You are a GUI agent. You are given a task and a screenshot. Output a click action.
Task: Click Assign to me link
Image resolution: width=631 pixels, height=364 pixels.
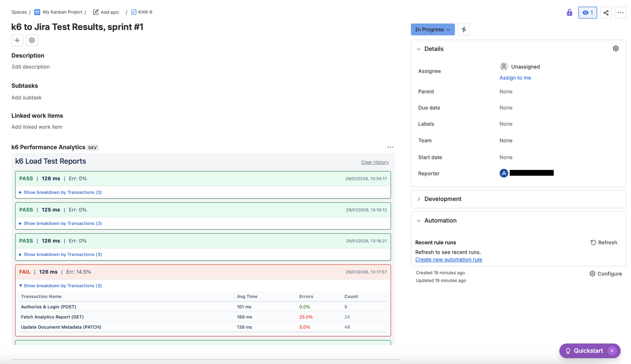pos(515,78)
